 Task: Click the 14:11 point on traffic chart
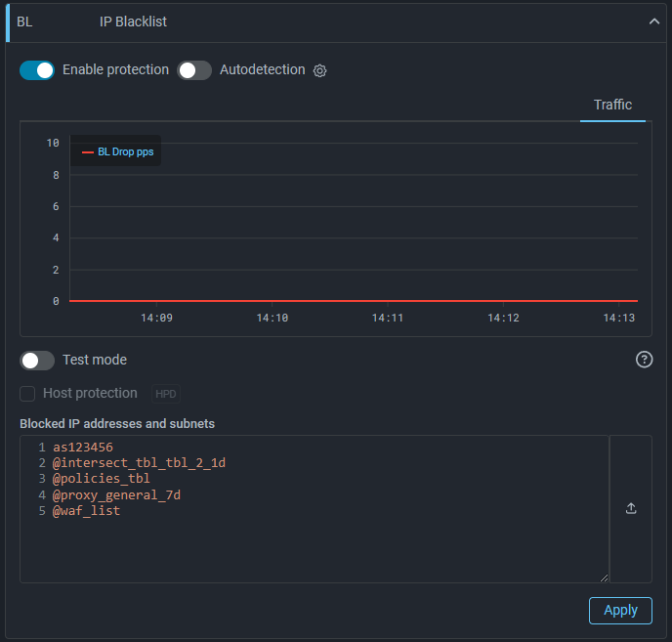tap(388, 301)
